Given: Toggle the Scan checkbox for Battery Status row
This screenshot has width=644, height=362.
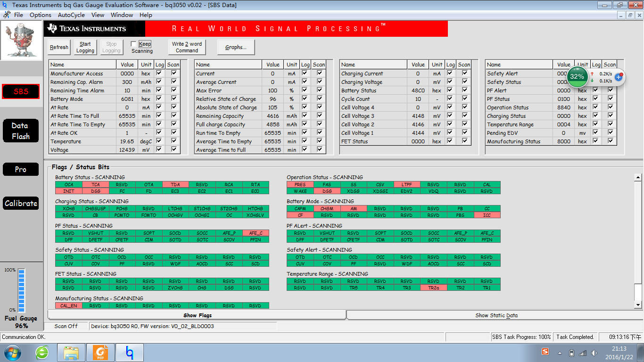Looking at the screenshot, I should tap(465, 90).
